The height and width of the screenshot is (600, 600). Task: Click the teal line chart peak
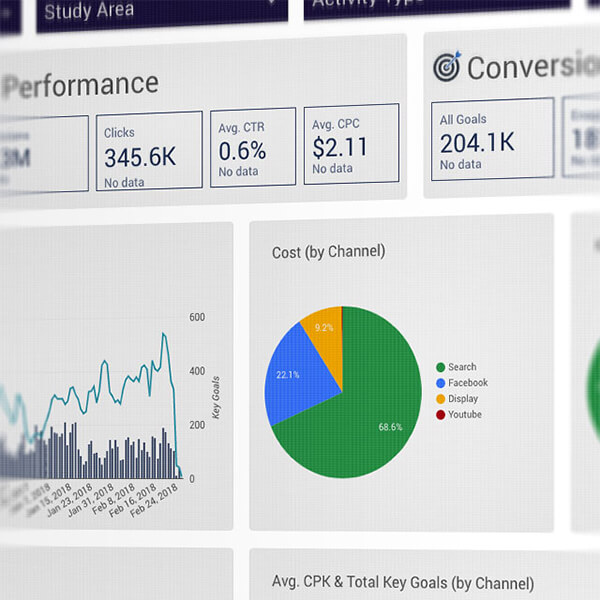point(164,335)
